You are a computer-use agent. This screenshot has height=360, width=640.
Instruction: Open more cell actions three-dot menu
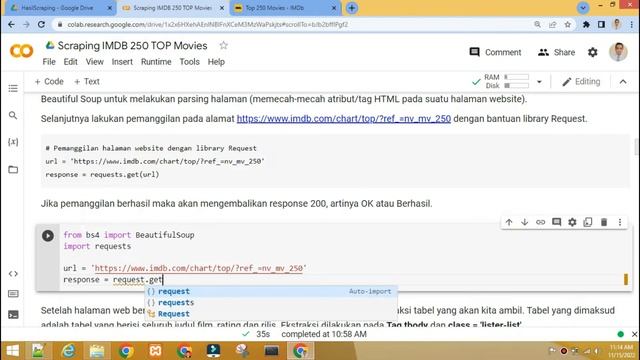click(620, 222)
